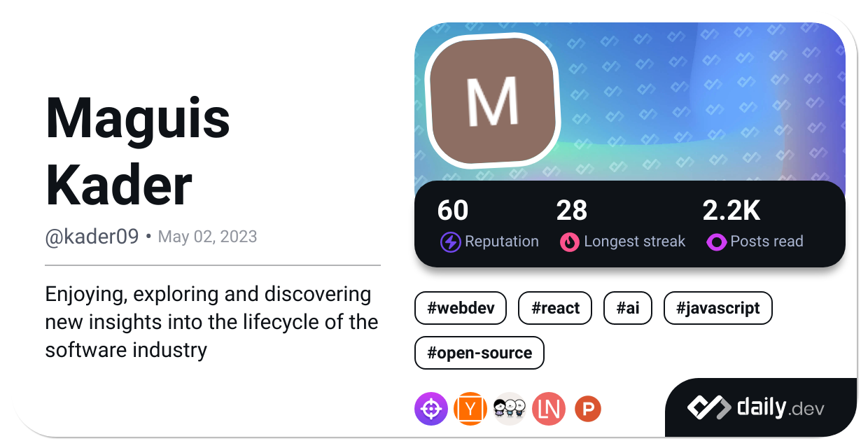868x448 pixels.
Task: Click the profile bio text
Action: click(211, 321)
